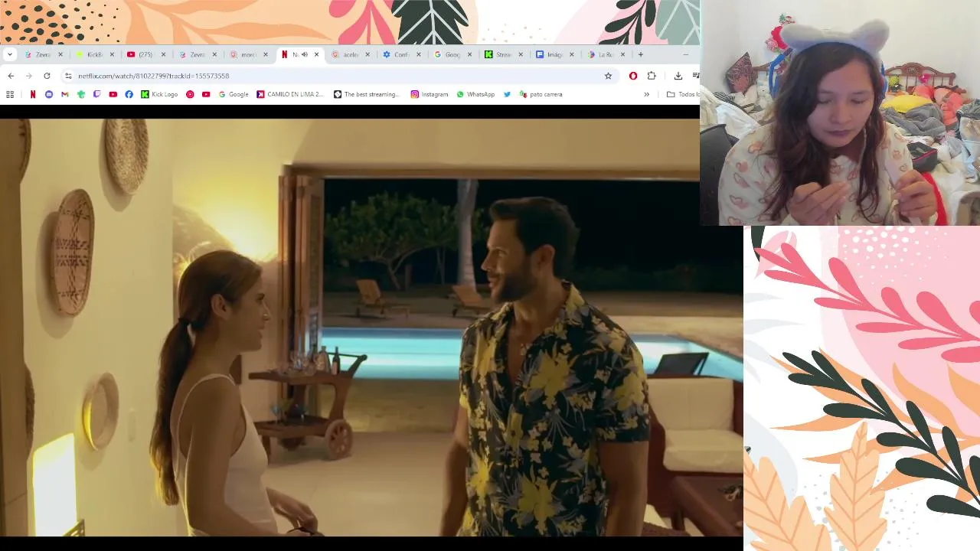Close the Netflix tab
The image size is (980, 551).
click(316, 54)
